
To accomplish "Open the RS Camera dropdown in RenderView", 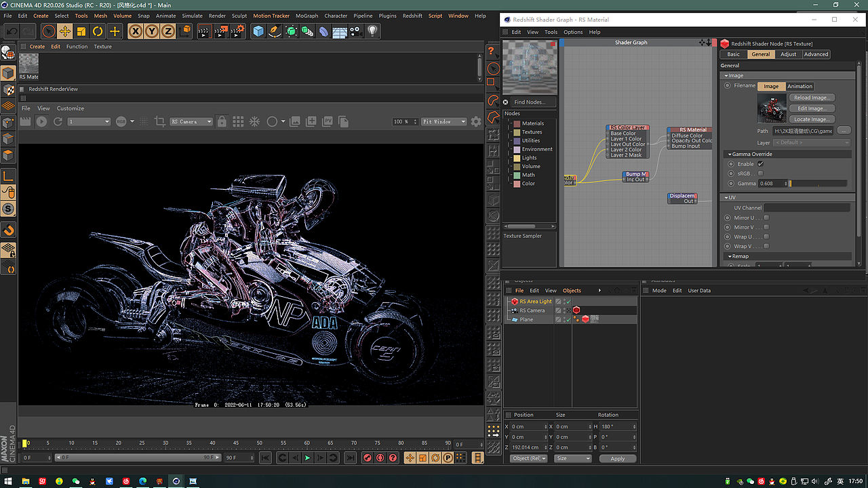I will pos(191,122).
